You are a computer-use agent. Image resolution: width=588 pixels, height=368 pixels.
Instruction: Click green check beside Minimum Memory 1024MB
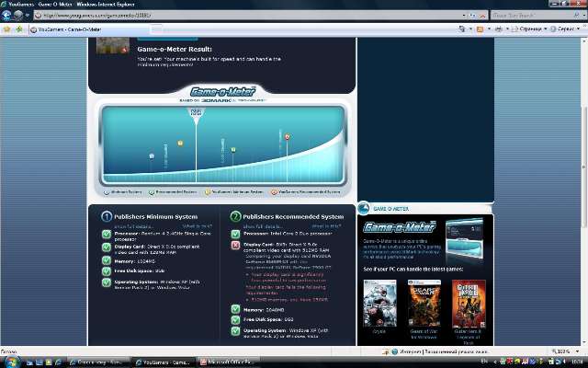coord(107,260)
